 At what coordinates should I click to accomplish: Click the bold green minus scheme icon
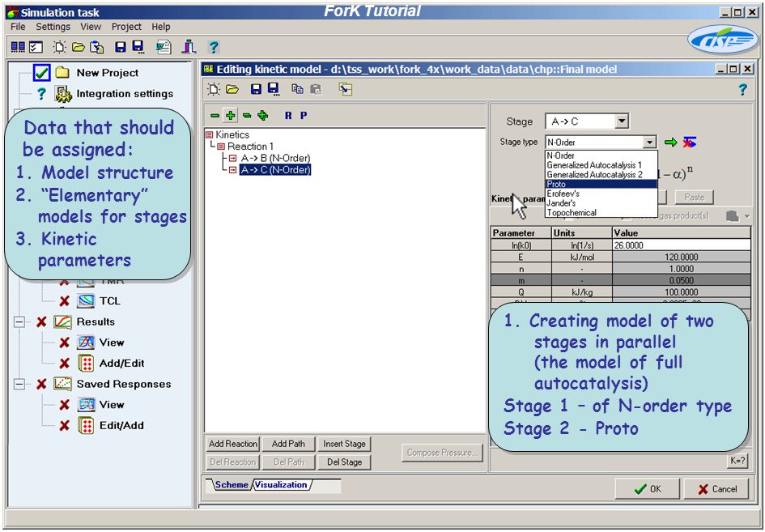tap(247, 116)
